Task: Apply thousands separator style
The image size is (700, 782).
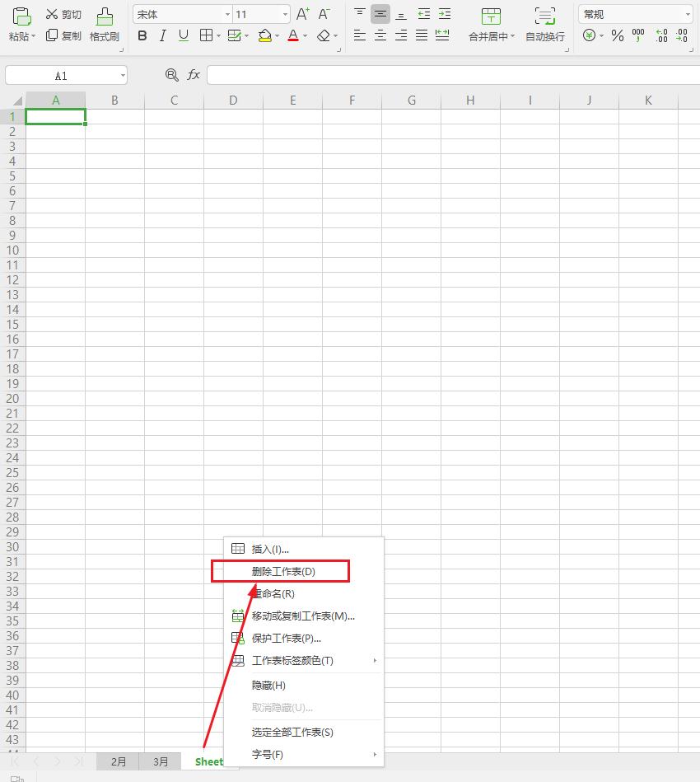Action: (638, 35)
